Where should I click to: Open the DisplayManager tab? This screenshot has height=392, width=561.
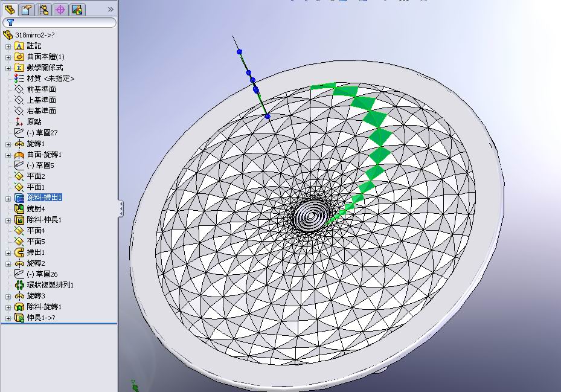(77, 9)
